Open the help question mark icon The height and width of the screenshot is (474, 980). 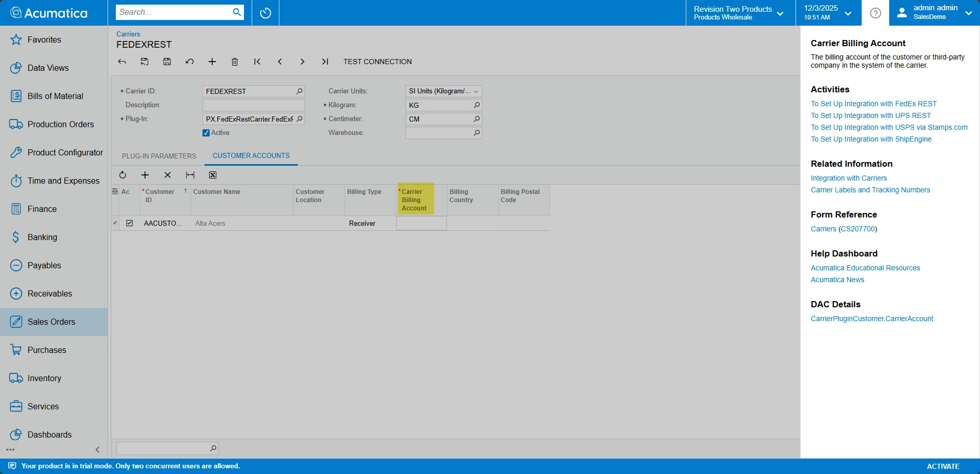pos(875,13)
